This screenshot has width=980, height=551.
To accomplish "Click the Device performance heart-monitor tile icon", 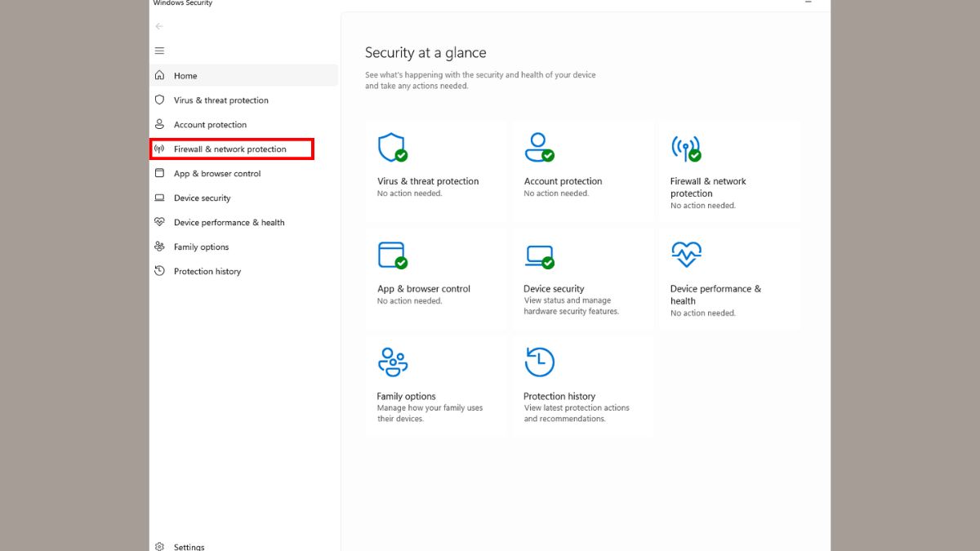I will 686,254.
